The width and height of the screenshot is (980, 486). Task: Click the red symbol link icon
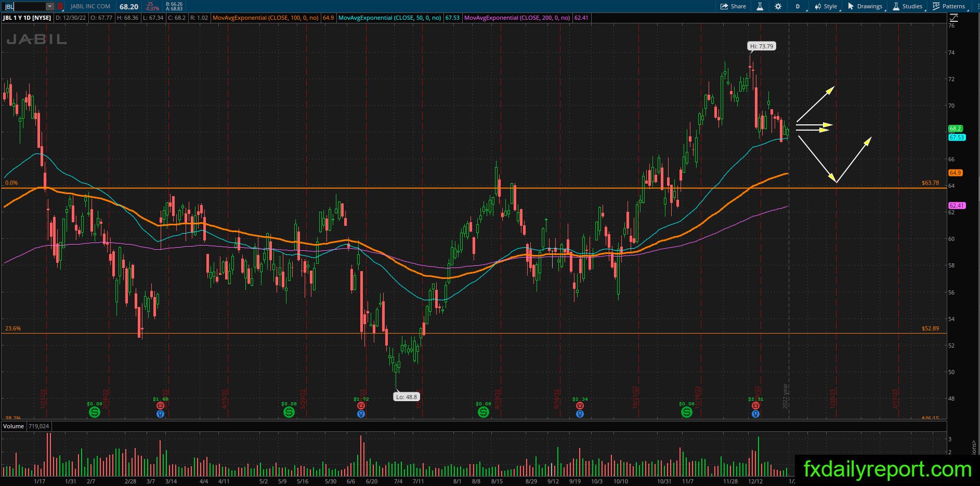[60, 6]
